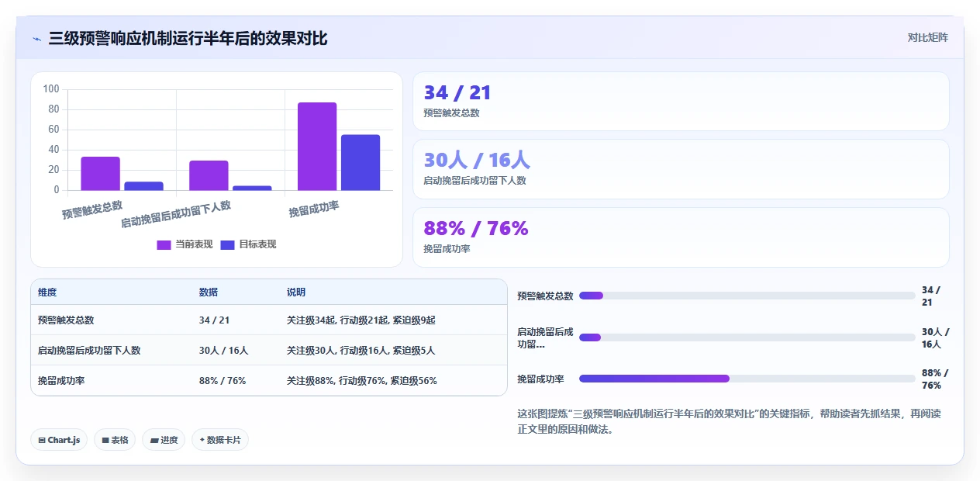
Task: Click the 数据 column header
Action: tap(209, 292)
